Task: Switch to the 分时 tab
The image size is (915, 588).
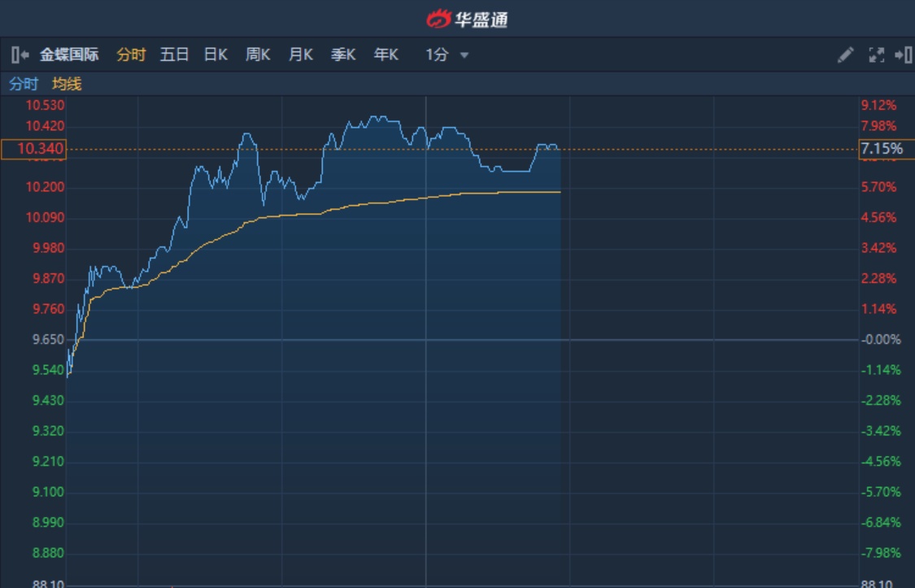Action: click(x=131, y=55)
